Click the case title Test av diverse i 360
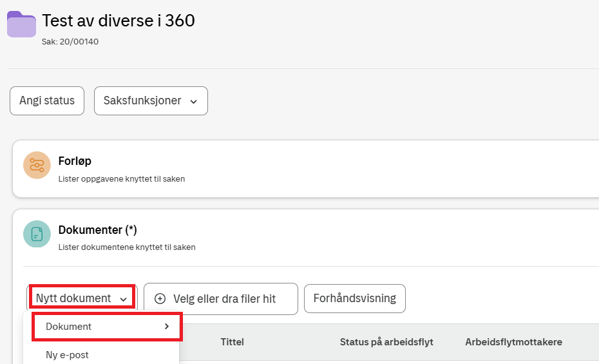 point(119,21)
